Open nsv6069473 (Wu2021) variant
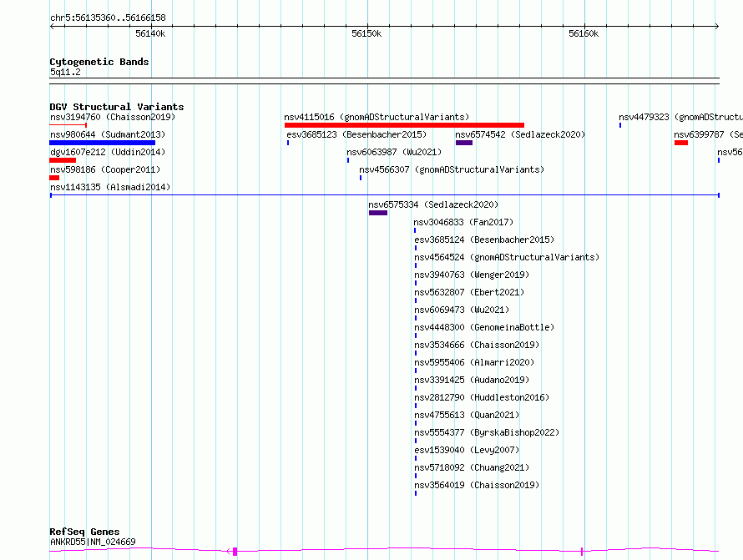The height and width of the screenshot is (560, 743). tap(462, 310)
